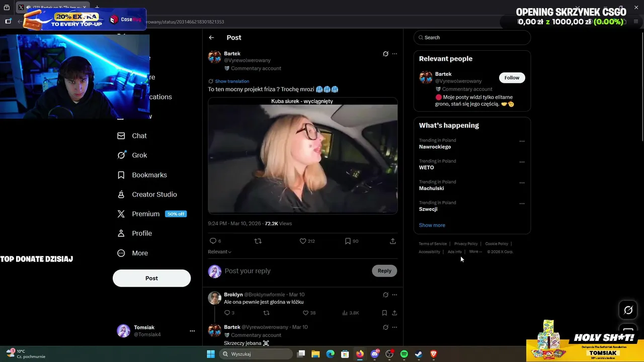Open Windows Start menu
This screenshot has height=362, width=644.
(x=211, y=354)
